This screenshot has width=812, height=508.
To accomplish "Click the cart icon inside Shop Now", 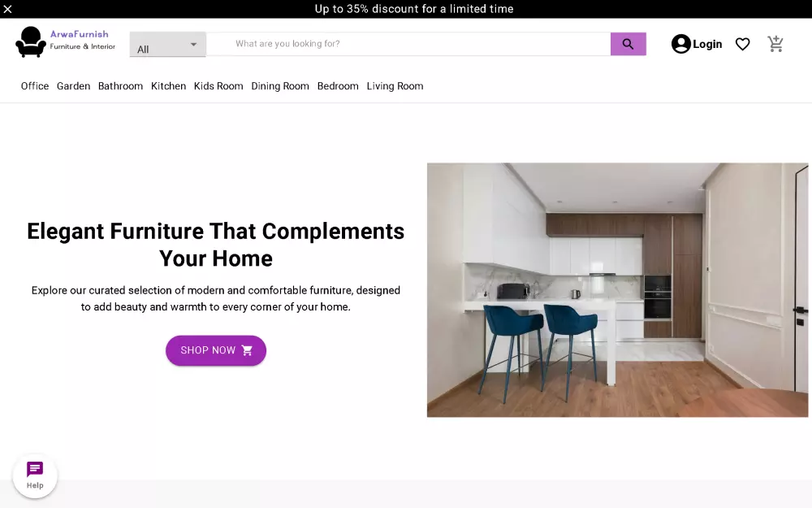I will click(247, 350).
